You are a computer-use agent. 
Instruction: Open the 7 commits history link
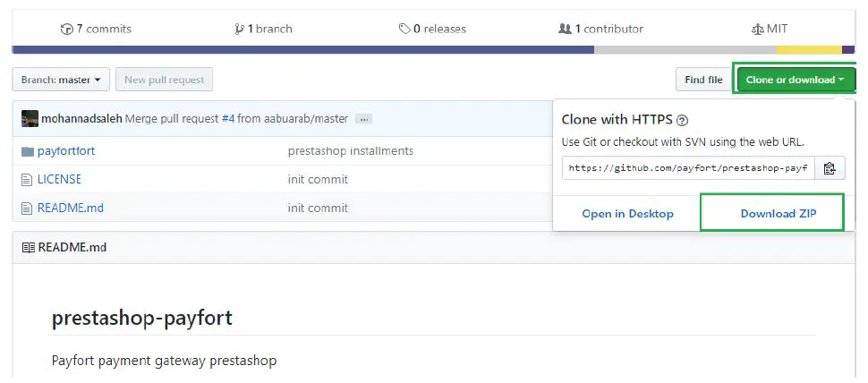pyautogui.click(x=96, y=29)
